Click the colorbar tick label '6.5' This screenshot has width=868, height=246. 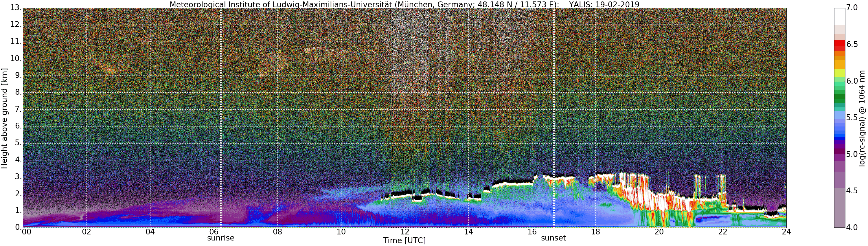click(852, 45)
